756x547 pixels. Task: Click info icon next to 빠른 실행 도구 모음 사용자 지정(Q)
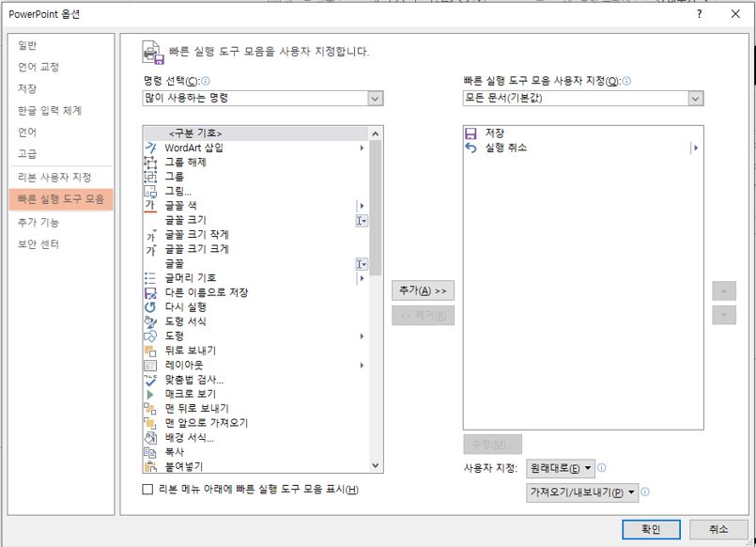pos(626,81)
